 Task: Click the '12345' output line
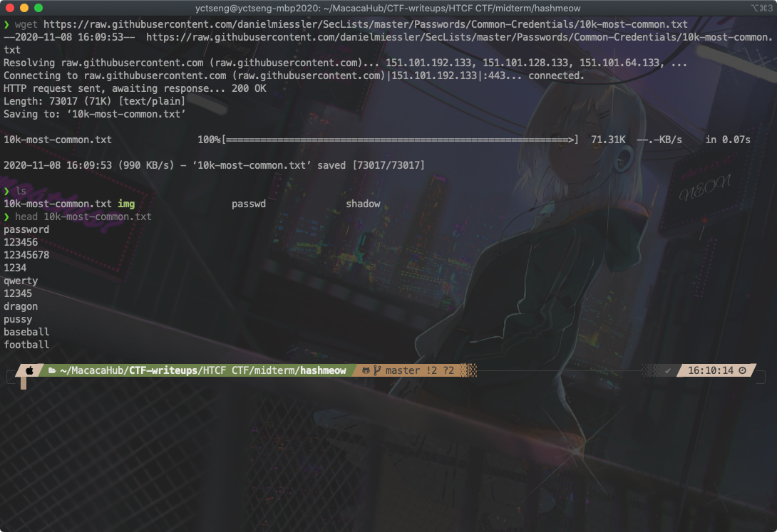[18, 293]
